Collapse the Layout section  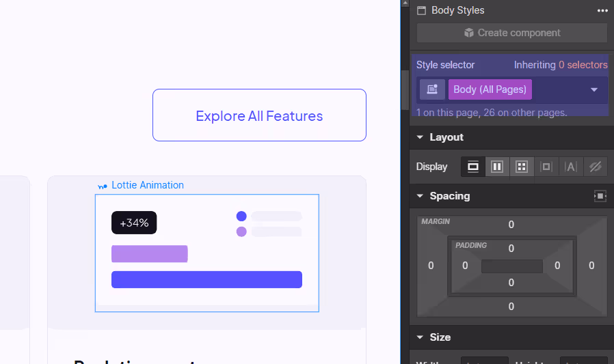(x=420, y=137)
